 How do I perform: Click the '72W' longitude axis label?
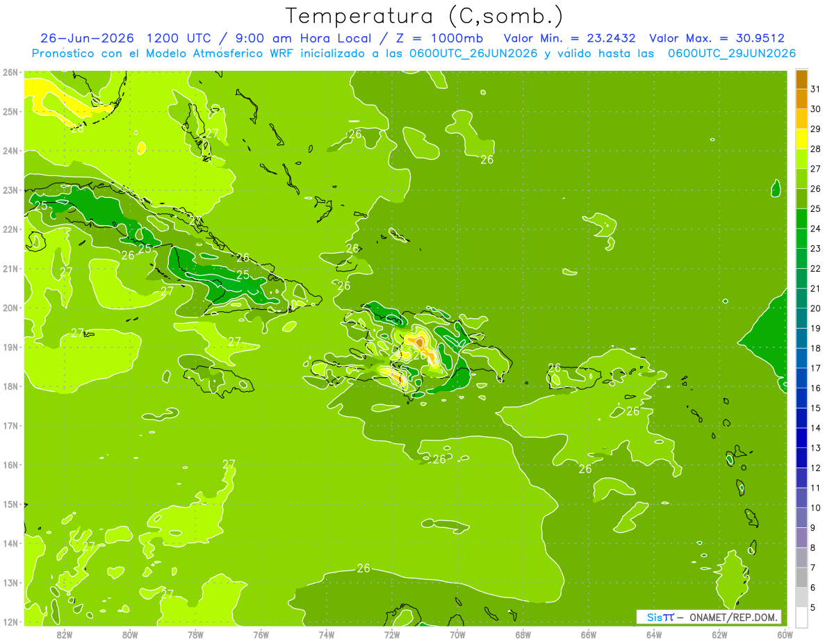[x=392, y=634]
